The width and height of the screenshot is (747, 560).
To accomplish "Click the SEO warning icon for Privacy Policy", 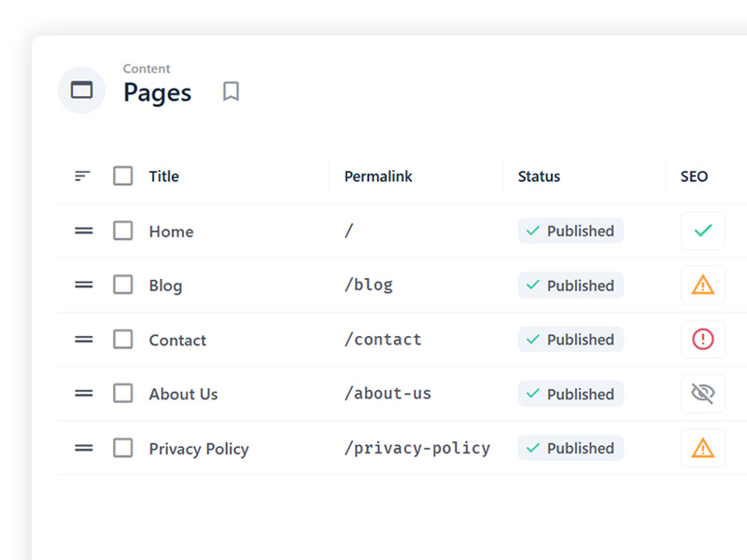I will tap(703, 448).
